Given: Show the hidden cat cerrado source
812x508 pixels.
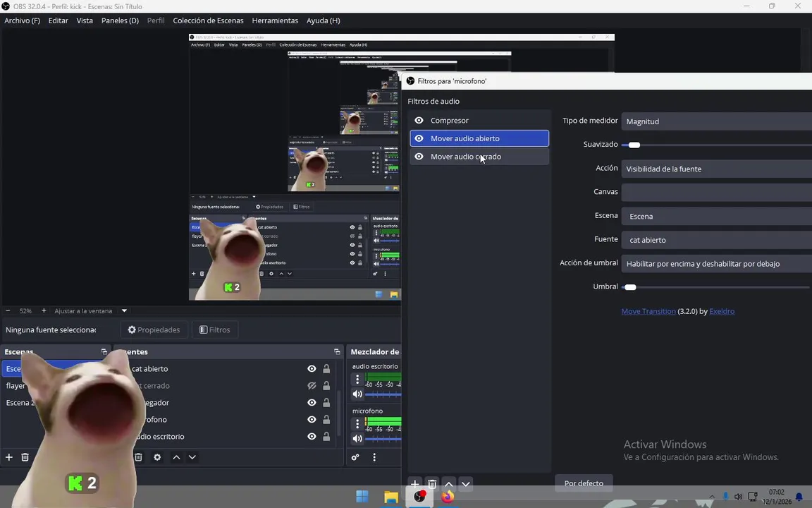Looking at the screenshot, I should click(312, 386).
